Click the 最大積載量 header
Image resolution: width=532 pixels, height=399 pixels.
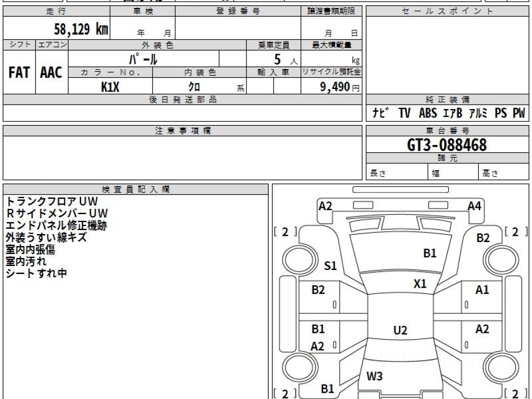pyautogui.click(x=332, y=45)
